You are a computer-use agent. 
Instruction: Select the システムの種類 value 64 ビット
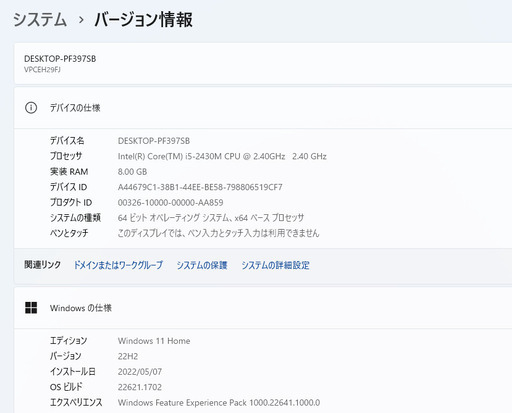coord(211,218)
